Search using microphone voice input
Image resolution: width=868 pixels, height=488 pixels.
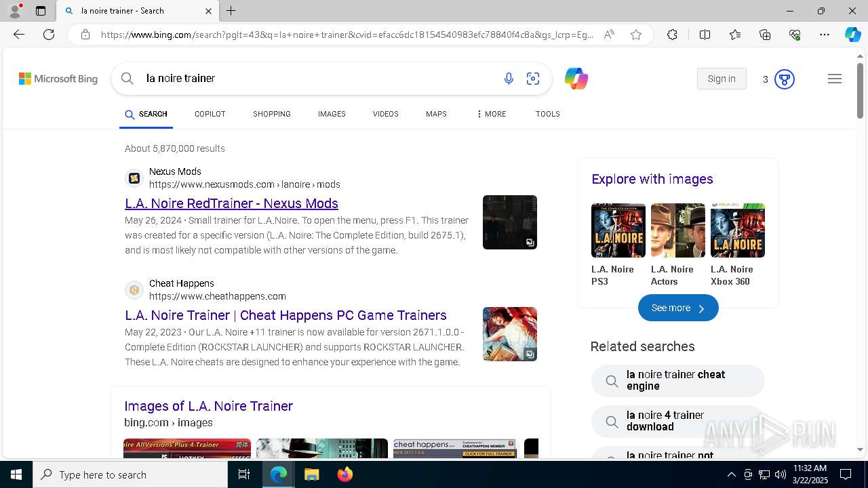509,79
